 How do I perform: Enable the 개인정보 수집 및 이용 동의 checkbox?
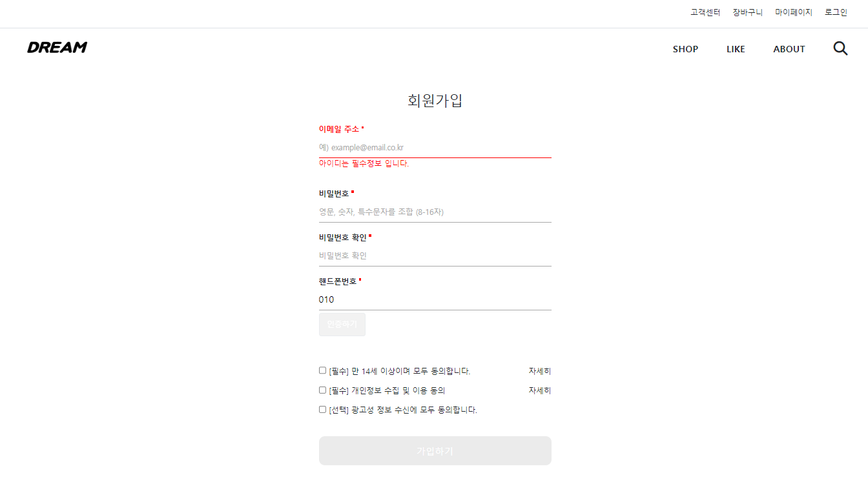coord(322,389)
